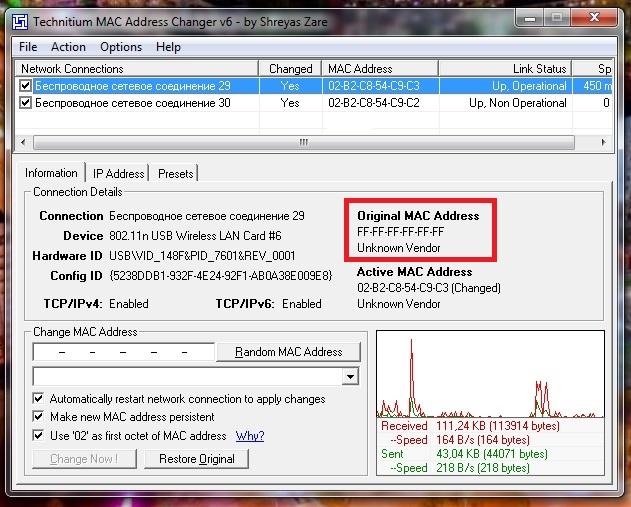Image resolution: width=631 pixels, height=507 pixels.
Task: Click the network traffic graph
Action: 490,375
